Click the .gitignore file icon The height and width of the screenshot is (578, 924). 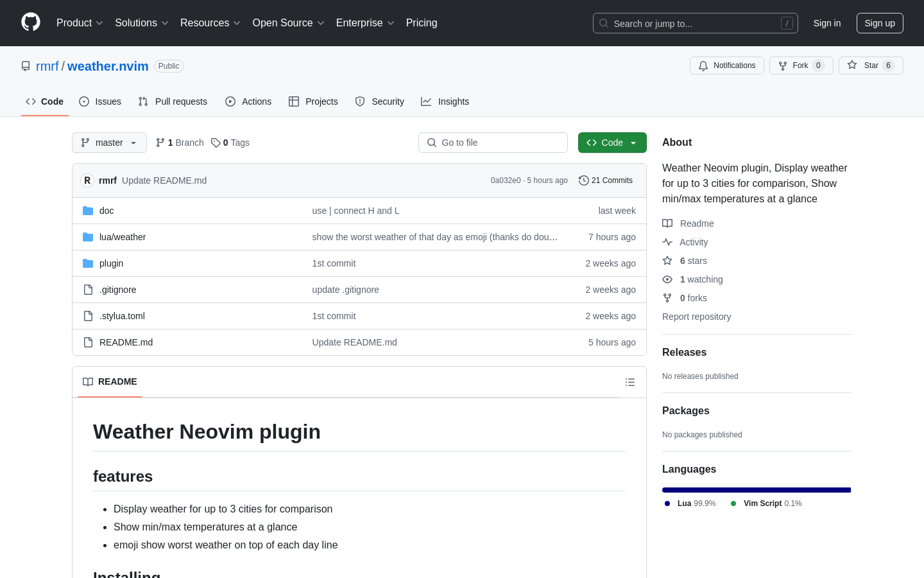coord(88,290)
